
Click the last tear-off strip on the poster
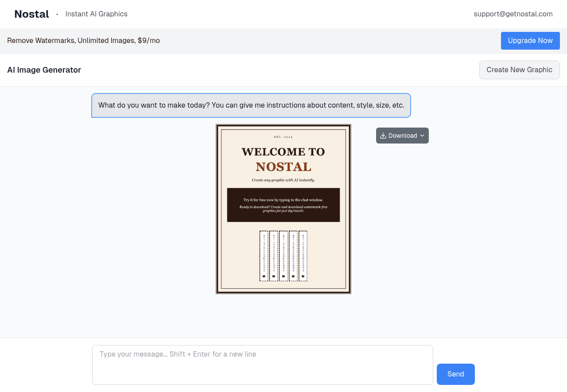303,256
